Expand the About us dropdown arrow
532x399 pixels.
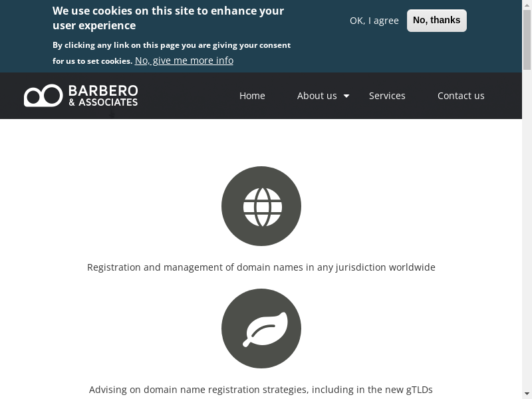tap(346, 96)
